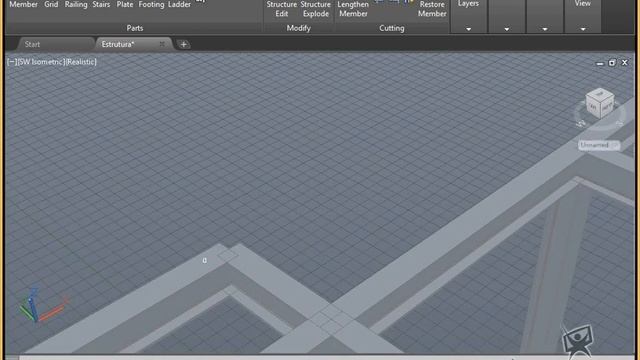Open the SW Isometric view menu
The image size is (640, 360).
click(41, 62)
